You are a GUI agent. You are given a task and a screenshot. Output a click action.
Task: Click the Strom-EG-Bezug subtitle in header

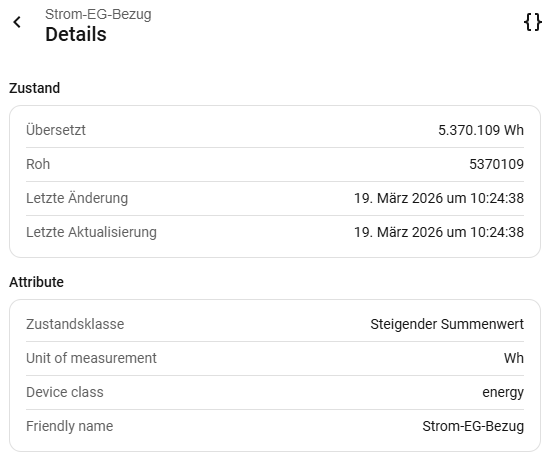pyautogui.click(x=98, y=14)
